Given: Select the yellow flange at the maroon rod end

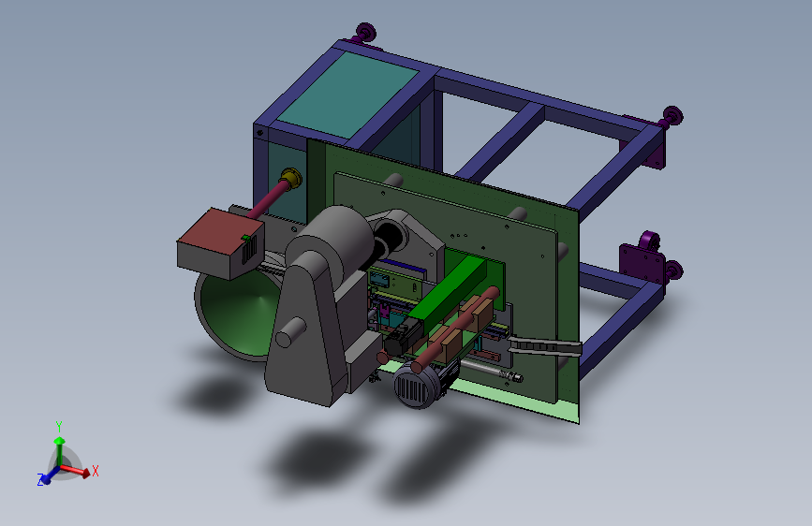Looking at the screenshot, I should (291, 178).
